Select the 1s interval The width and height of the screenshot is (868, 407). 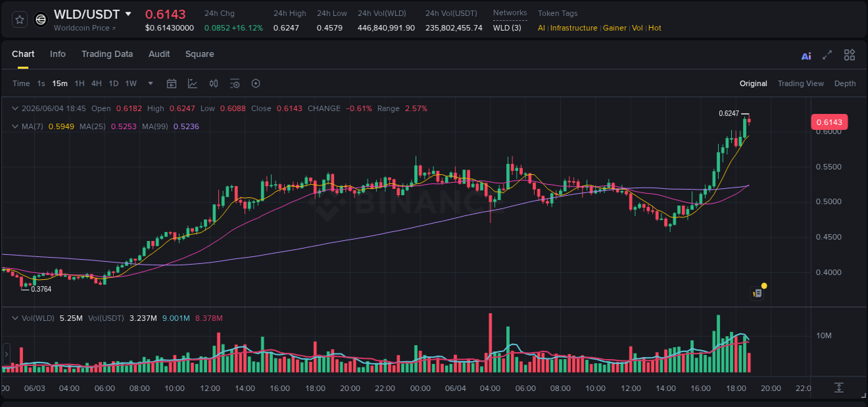pos(41,83)
